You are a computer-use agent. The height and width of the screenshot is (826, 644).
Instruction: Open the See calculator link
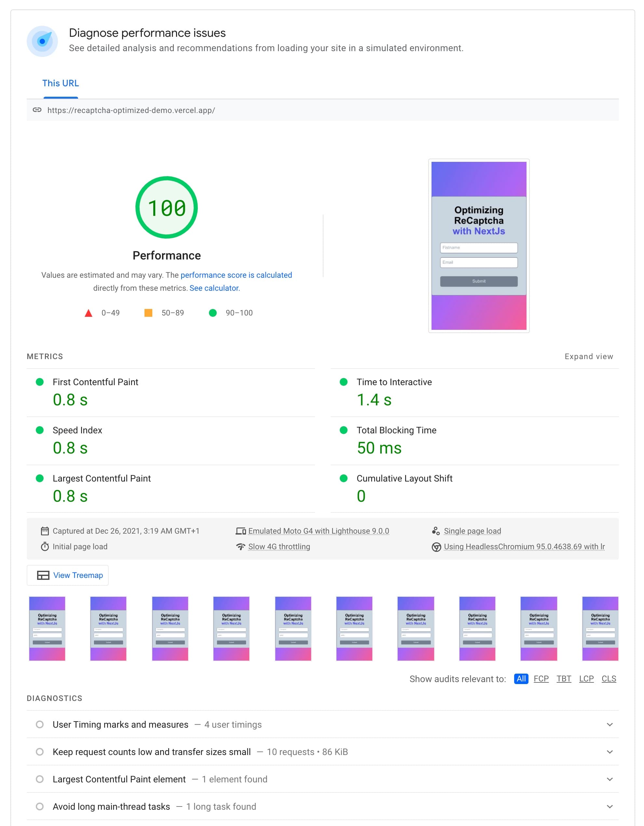[214, 287]
